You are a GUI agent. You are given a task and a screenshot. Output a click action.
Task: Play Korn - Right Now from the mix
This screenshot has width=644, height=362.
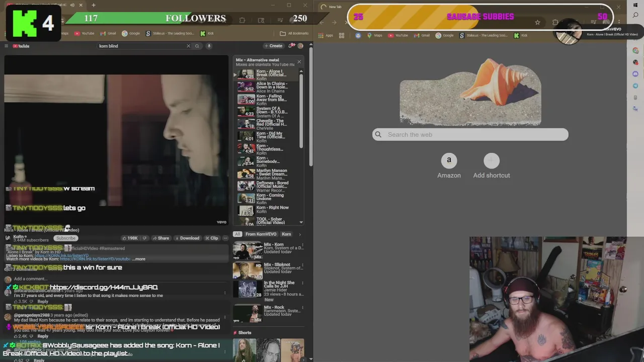pos(267,211)
